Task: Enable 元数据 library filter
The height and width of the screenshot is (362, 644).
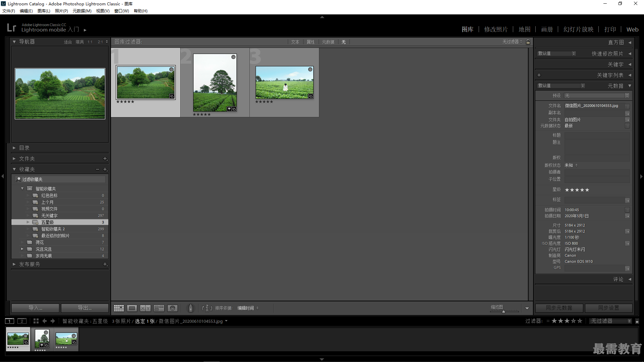Action: 328,42
